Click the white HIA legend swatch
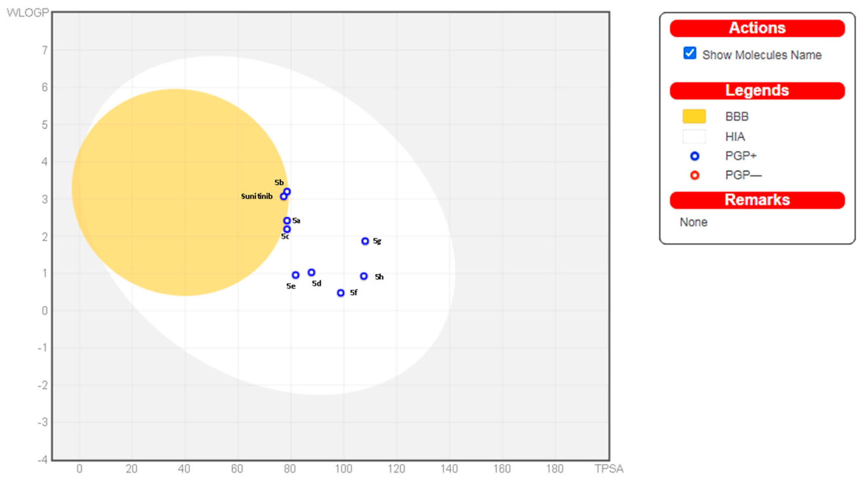Viewport: 868px width, 480px height. (x=694, y=137)
